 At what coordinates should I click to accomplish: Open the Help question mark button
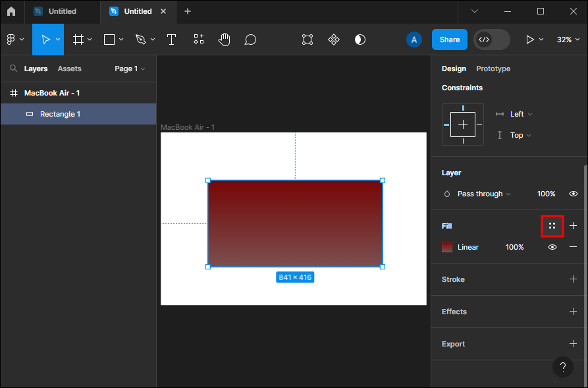[563, 367]
